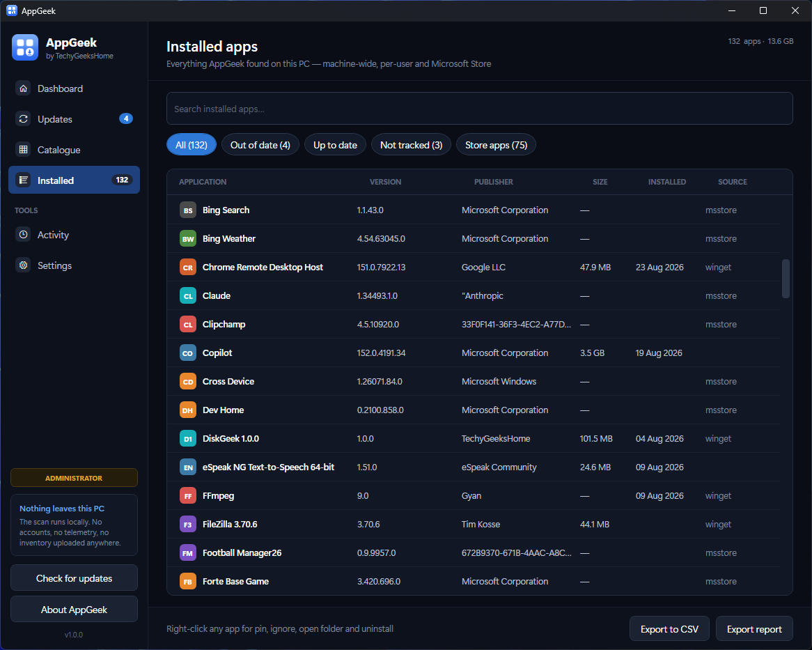Click Export report button
This screenshot has height=650, width=812.
(x=754, y=629)
